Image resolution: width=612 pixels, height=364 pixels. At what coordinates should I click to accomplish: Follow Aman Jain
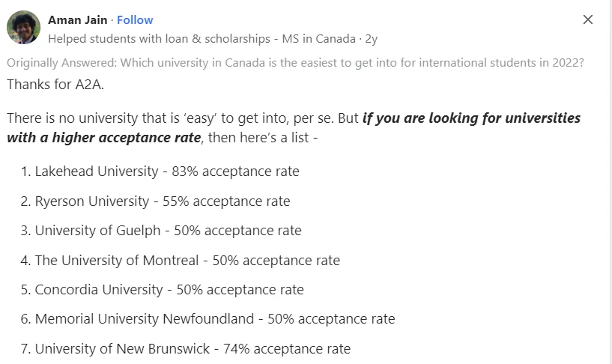pyautogui.click(x=135, y=20)
